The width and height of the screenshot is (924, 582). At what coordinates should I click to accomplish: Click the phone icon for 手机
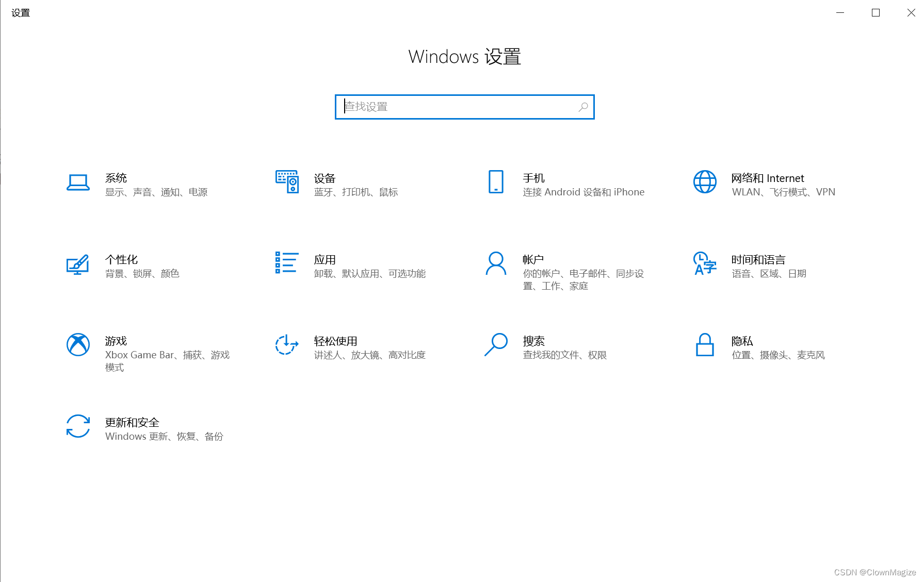point(496,181)
